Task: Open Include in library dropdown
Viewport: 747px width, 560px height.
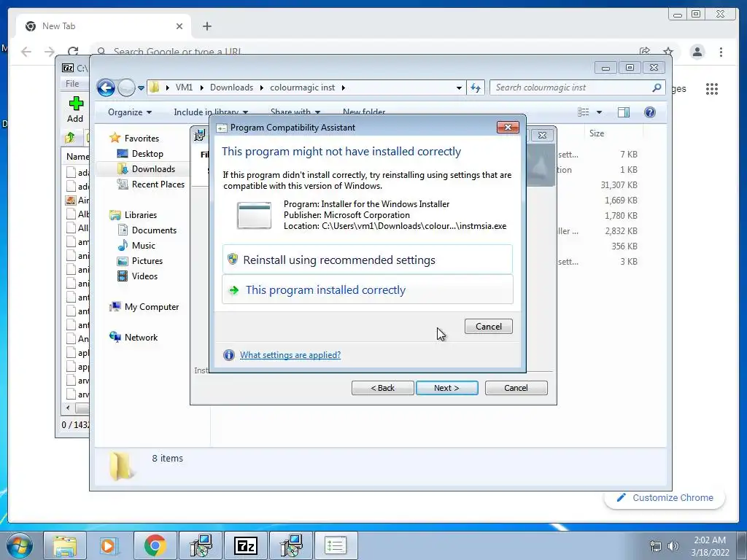Action: click(211, 112)
